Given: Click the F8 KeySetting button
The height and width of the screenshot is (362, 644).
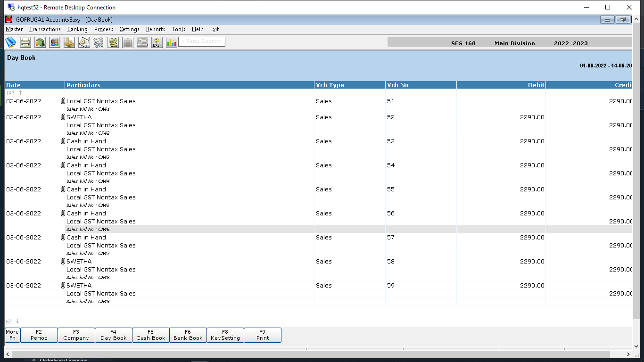Looking at the screenshot, I should coord(225,335).
